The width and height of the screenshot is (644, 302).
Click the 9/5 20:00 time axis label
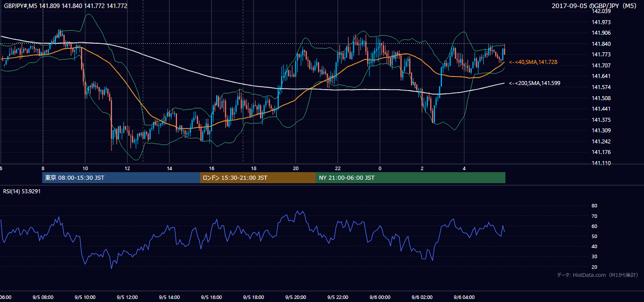click(296, 297)
